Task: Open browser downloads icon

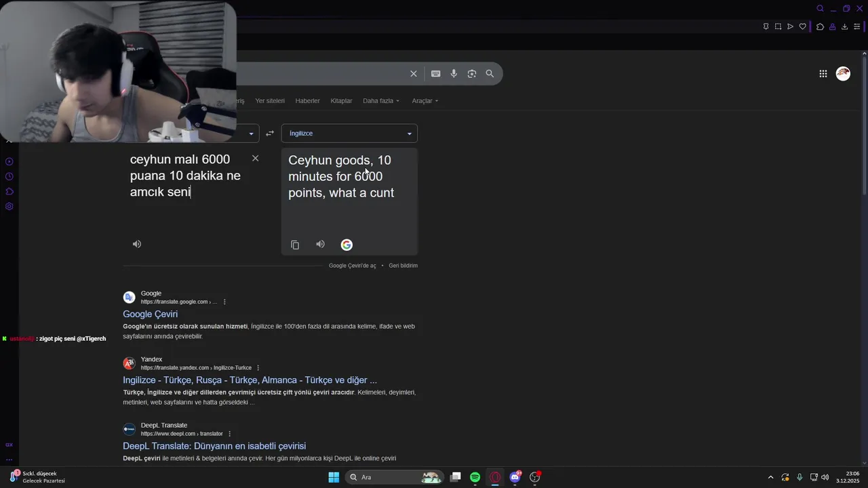Action: click(x=844, y=26)
